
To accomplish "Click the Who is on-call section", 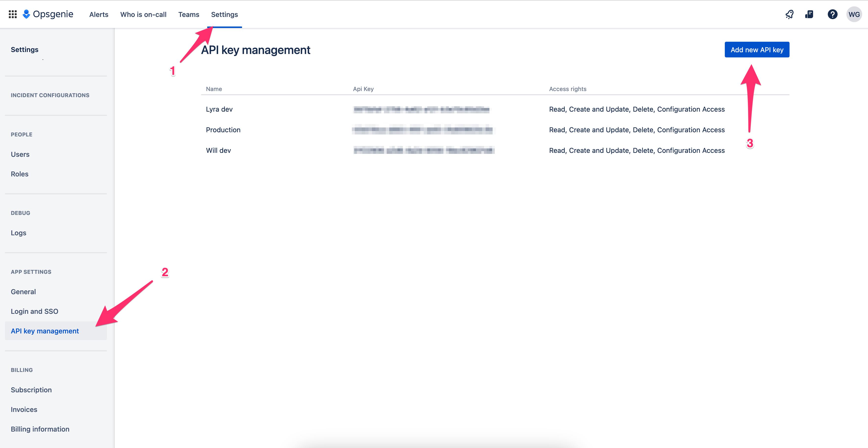I will pos(143,14).
